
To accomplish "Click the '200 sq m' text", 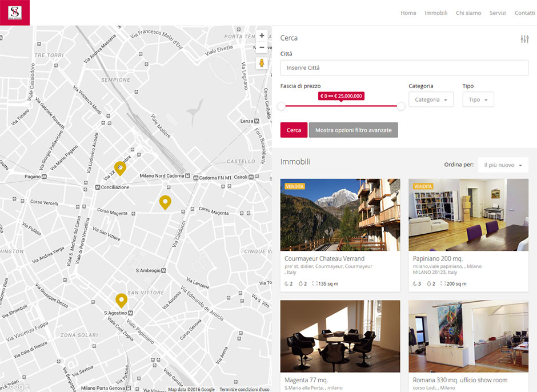I will [x=456, y=284].
